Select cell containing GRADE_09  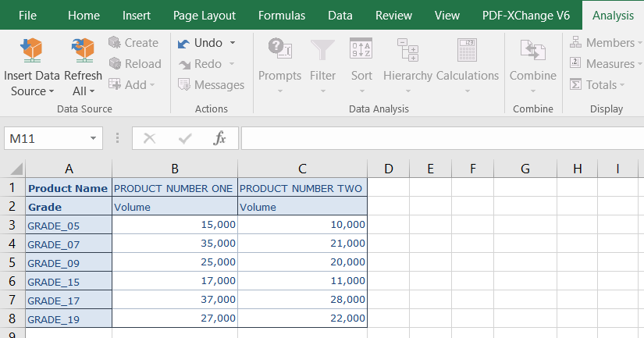coord(69,263)
